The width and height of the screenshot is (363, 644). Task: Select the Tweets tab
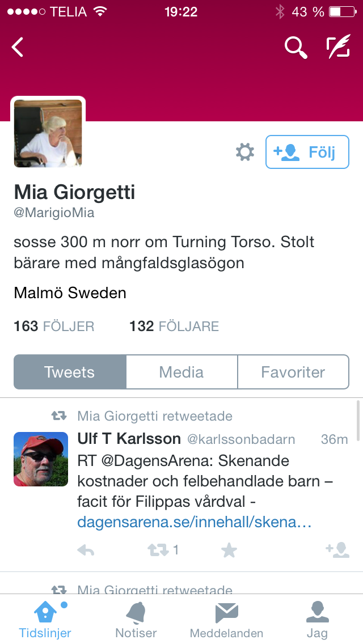[70, 372]
